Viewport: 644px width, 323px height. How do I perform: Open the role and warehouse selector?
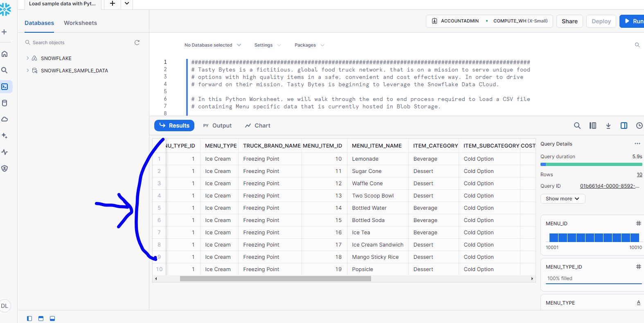click(x=489, y=21)
